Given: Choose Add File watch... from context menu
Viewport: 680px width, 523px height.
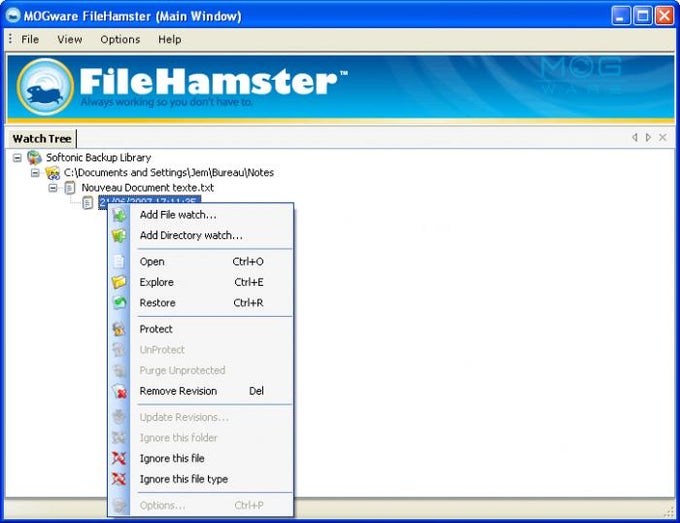Looking at the screenshot, I should coord(201,215).
